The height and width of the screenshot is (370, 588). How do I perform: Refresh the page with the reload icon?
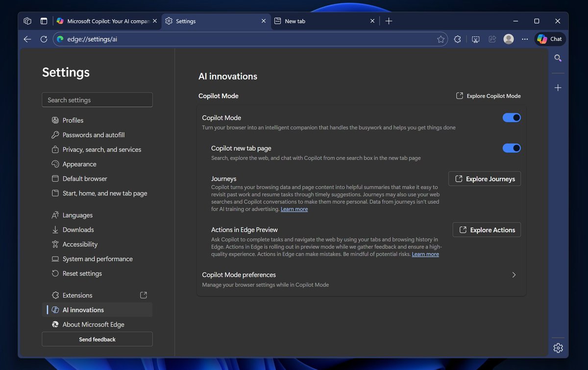(x=44, y=39)
